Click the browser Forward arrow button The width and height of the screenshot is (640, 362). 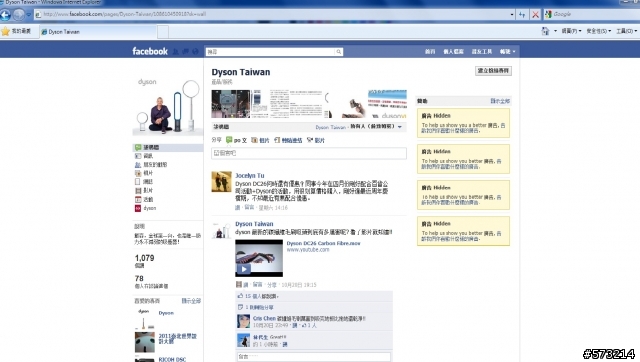[x=19, y=15]
